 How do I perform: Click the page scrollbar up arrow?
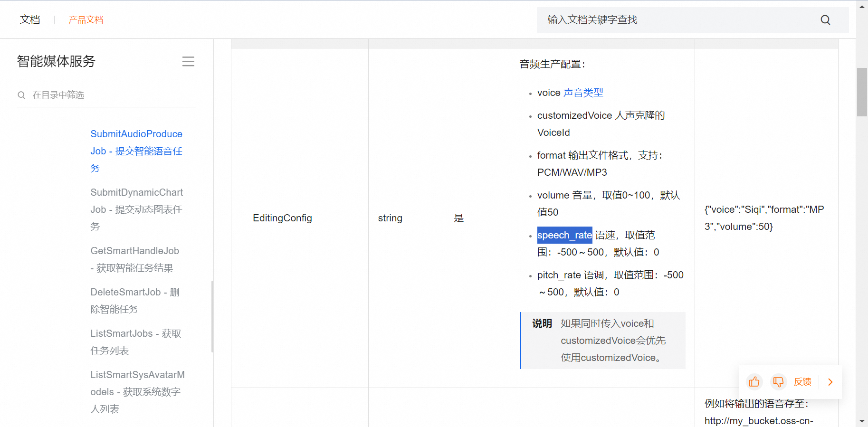tap(862, 6)
